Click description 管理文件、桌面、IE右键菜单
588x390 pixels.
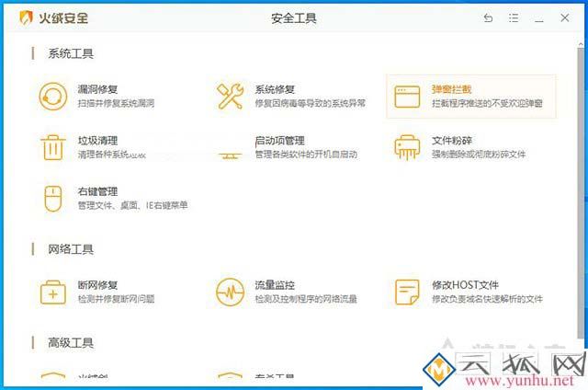pyautogui.click(x=132, y=205)
